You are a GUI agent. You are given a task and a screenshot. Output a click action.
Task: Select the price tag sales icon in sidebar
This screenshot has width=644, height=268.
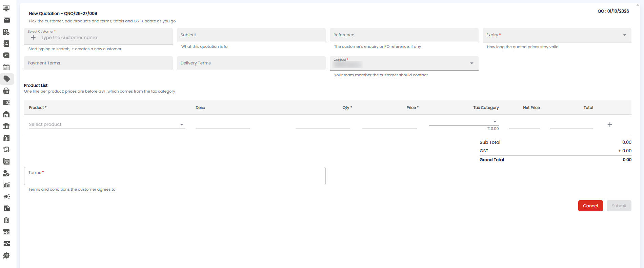(6, 79)
